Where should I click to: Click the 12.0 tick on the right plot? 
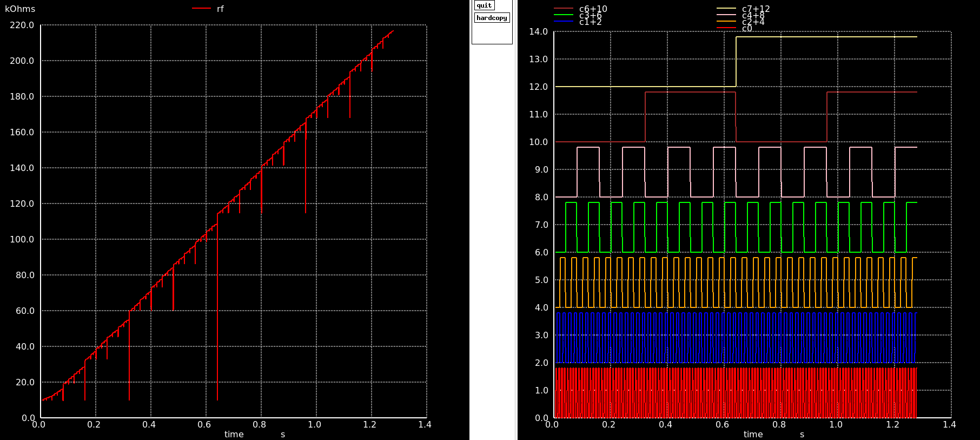click(538, 87)
